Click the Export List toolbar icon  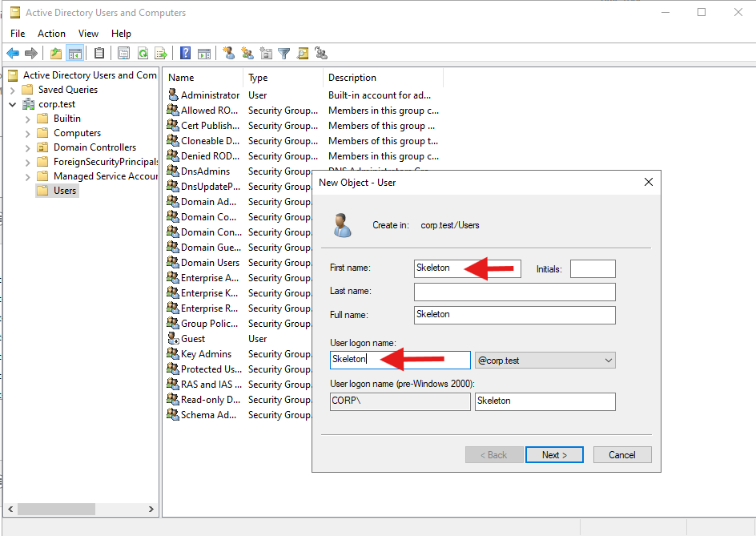coord(160,53)
